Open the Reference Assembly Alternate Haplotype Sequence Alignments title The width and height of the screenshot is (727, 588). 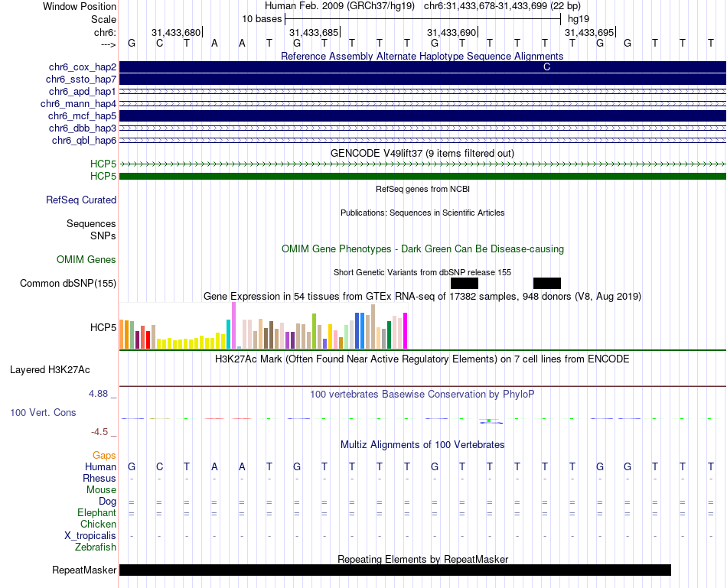422,56
